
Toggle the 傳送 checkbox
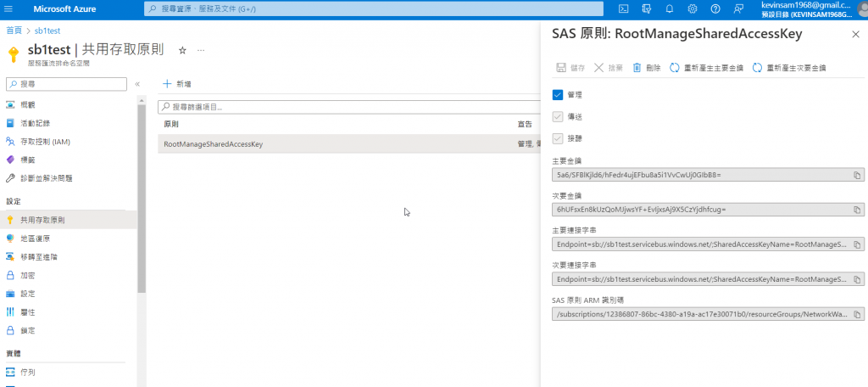[558, 117]
